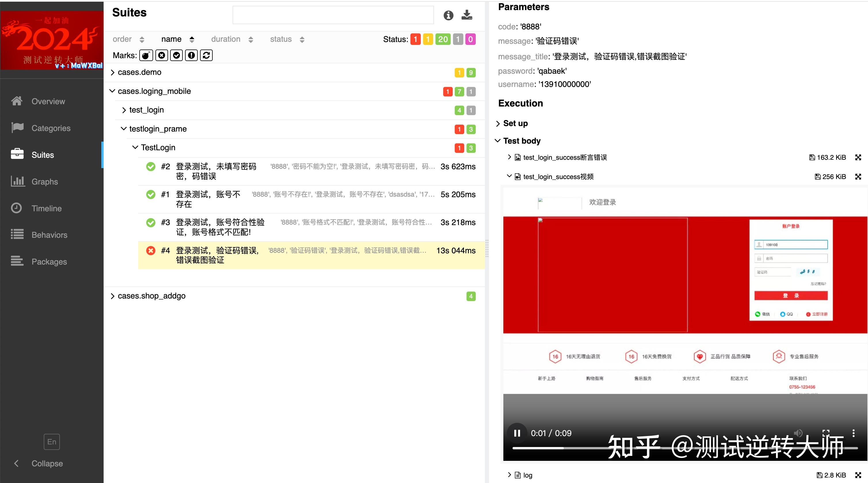Pause the test login video
This screenshot has width=868, height=483.
pyautogui.click(x=517, y=433)
